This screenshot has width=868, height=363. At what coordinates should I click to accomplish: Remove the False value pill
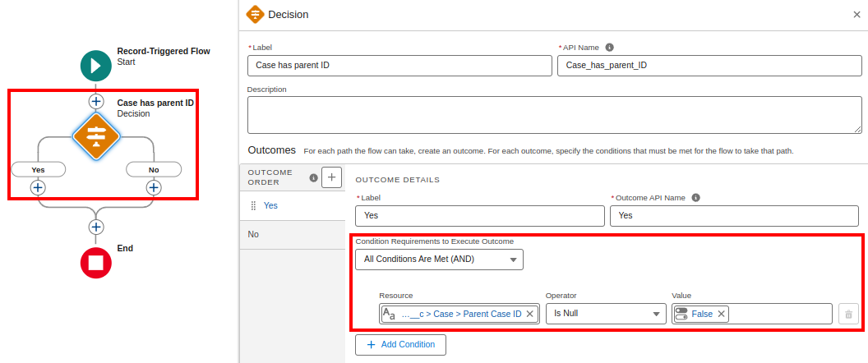pos(721,314)
